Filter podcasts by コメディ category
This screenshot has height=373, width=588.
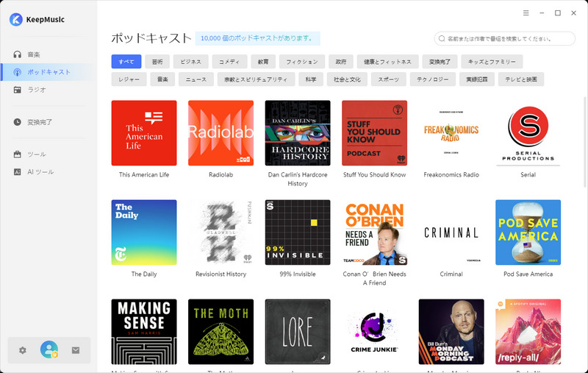click(229, 62)
